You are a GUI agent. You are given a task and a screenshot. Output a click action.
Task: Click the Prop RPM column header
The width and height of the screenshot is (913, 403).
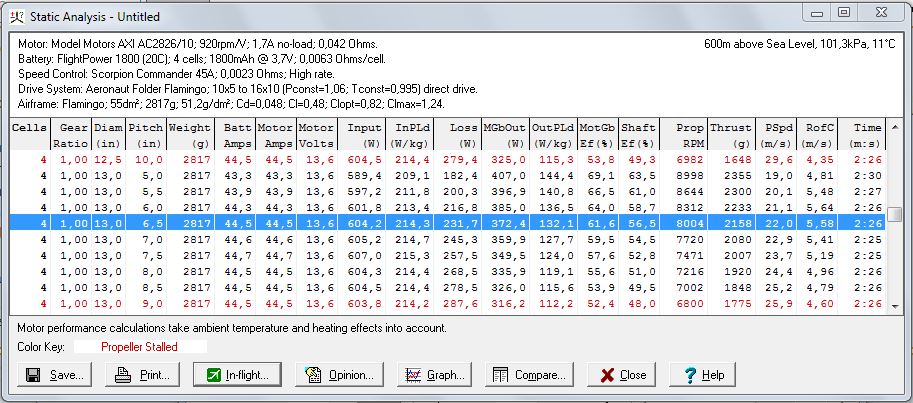click(x=688, y=134)
